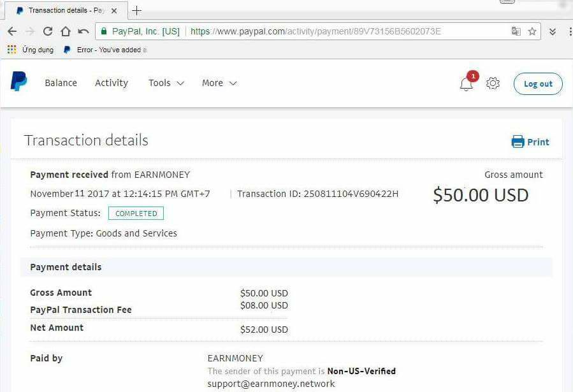This screenshot has width=573, height=392.
Task: Click the PayPal logo in header
Action: click(18, 82)
